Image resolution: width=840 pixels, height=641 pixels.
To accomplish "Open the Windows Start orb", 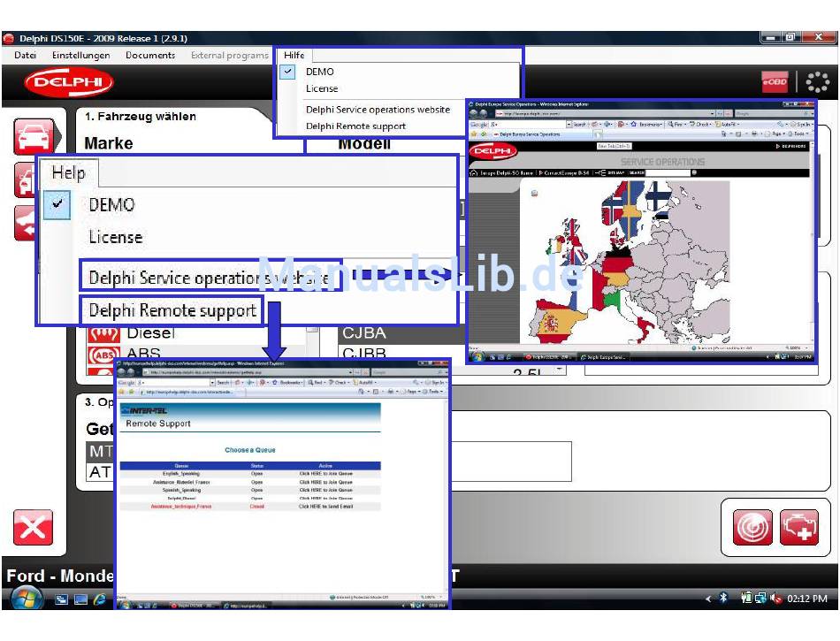I will (x=26, y=599).
